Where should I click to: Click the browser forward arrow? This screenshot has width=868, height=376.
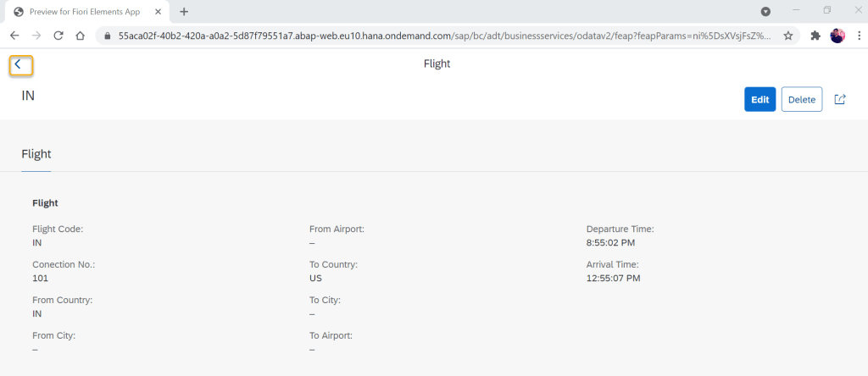36,36
